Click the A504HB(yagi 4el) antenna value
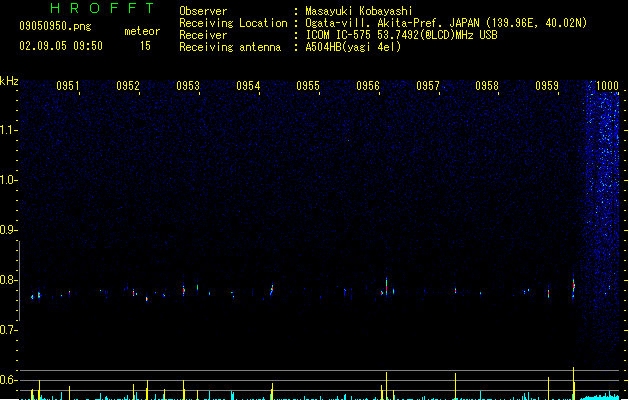 (x=353, y=47)
